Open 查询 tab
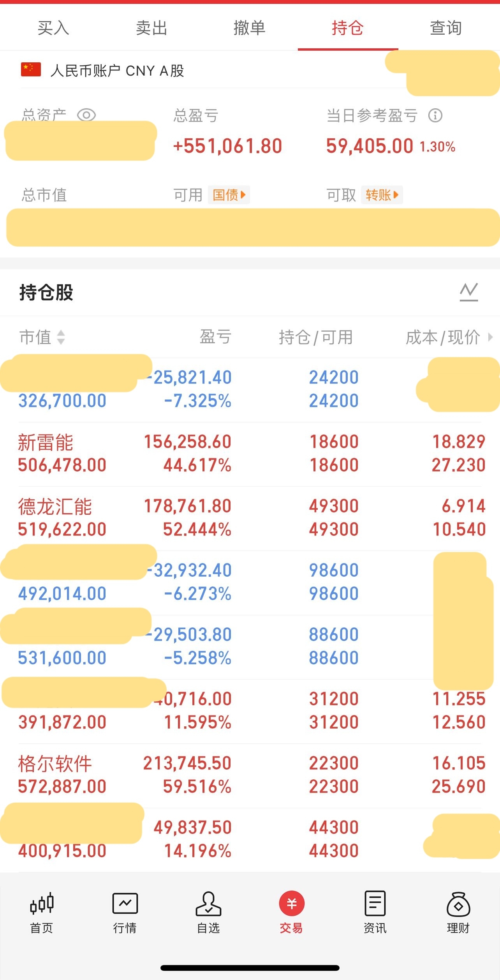 tap(446, 28)
